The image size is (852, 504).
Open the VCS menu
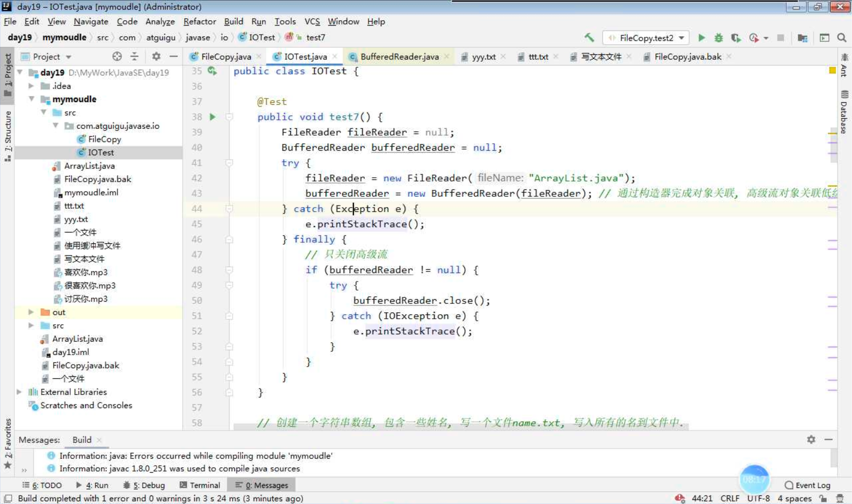point(312,21)
